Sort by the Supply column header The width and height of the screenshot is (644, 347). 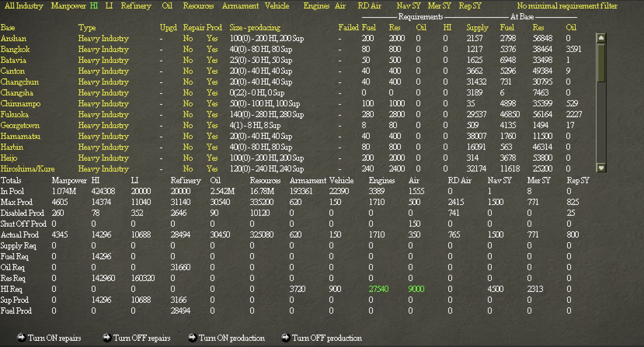click(477, 28)
